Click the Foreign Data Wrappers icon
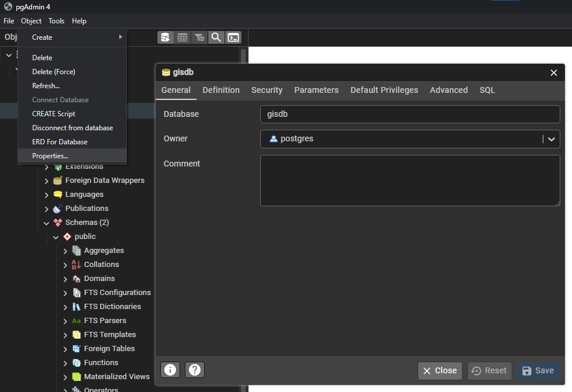572x392 pixels. click(x=58, y=181)
